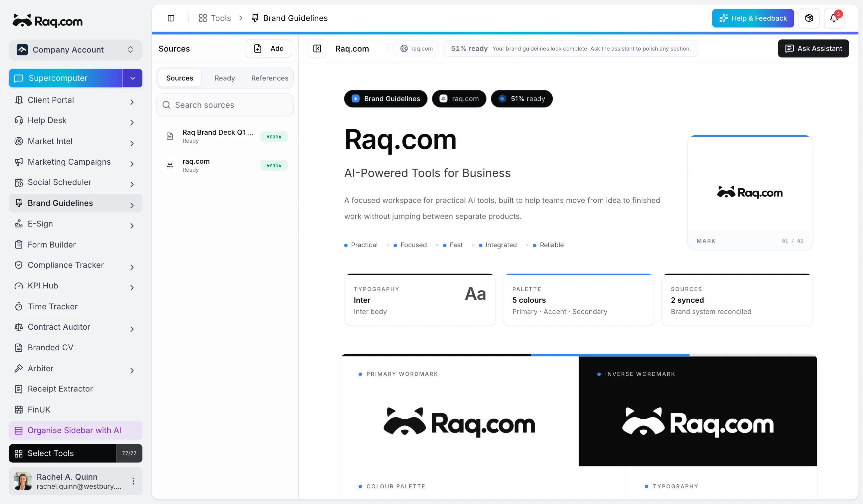The image size is (863, 504).
Task: Open the Company Account switcher
Action: (x=75, y=50)
